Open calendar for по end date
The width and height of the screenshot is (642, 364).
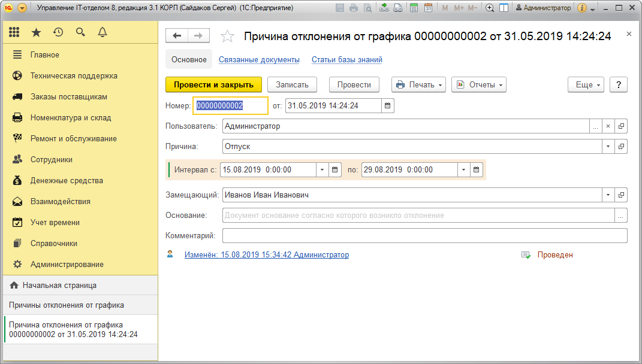tap(476, 170)
